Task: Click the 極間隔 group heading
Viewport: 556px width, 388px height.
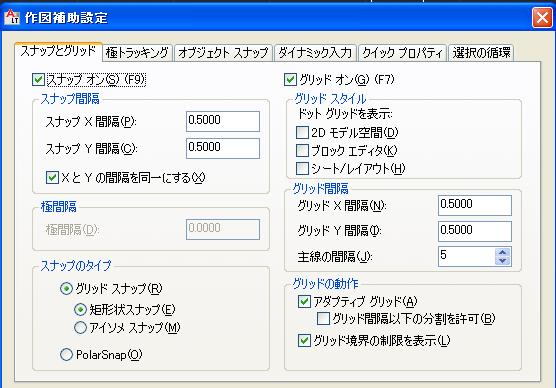Action: 59,206
